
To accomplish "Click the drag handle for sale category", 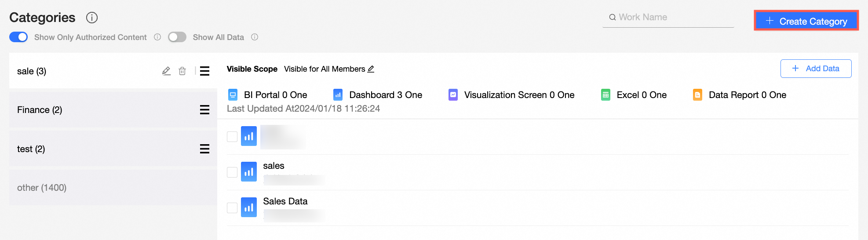I will pyautogui.click(x=204, y=71).
